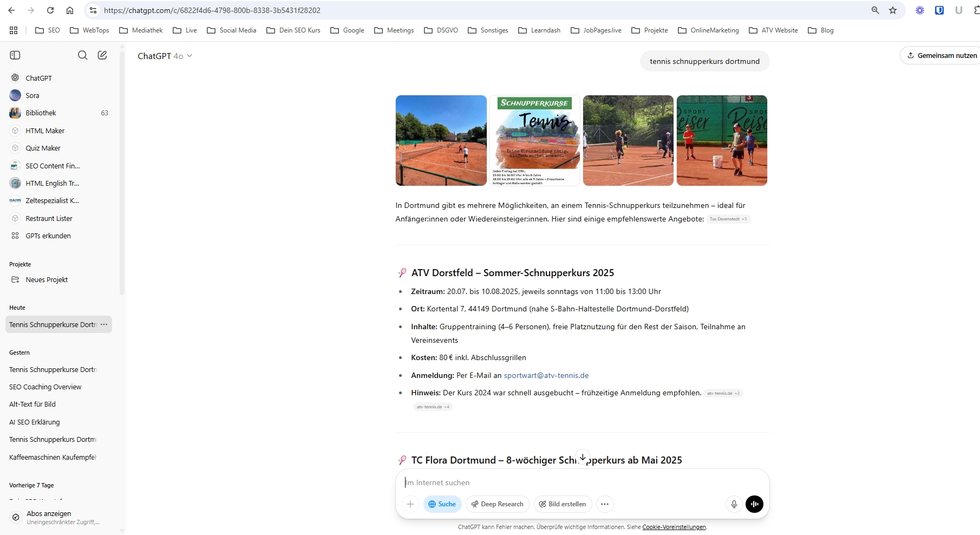Click the sportwart@atv-tennis.de email link
The height and width of the screenshot is (535, 980).
[x=546, y=375]
